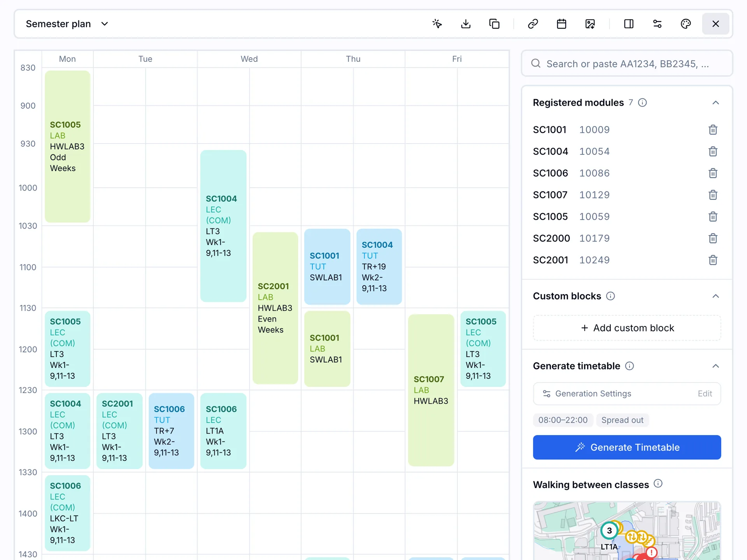
Task: Open the color palette theme icon
Action: pos(686,24)
